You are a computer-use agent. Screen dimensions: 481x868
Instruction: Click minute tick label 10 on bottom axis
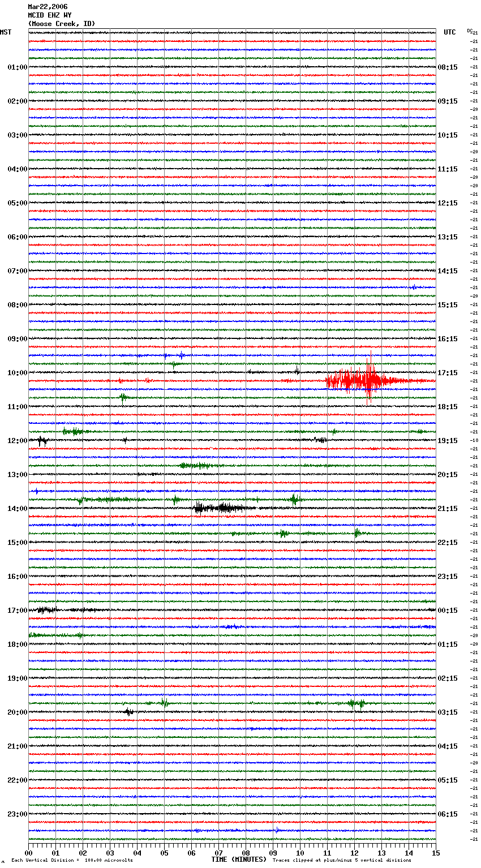coord(300,853)
